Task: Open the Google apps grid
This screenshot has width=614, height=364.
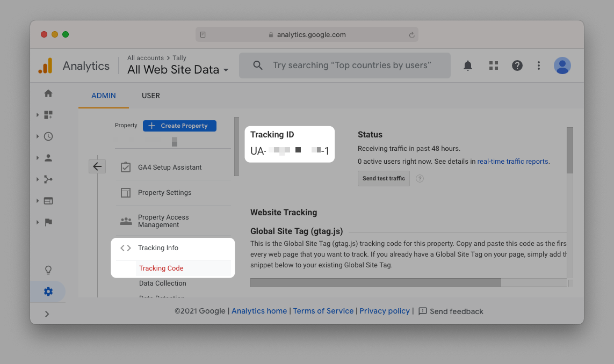Action: pyautogui.click(x=493, y=65)
